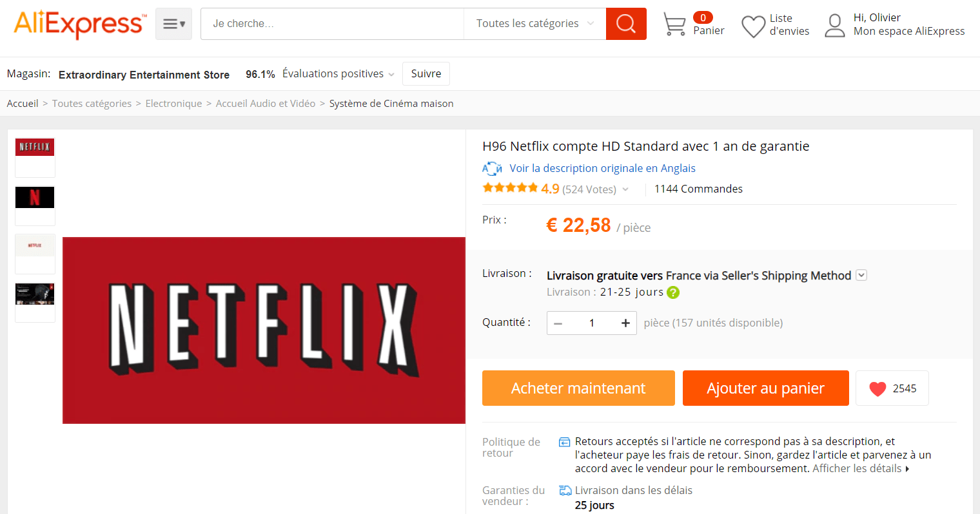Image resolution: width=980 pixels, height=514 pixels.
Task: Click the user account profile icon
Action: 835,26
